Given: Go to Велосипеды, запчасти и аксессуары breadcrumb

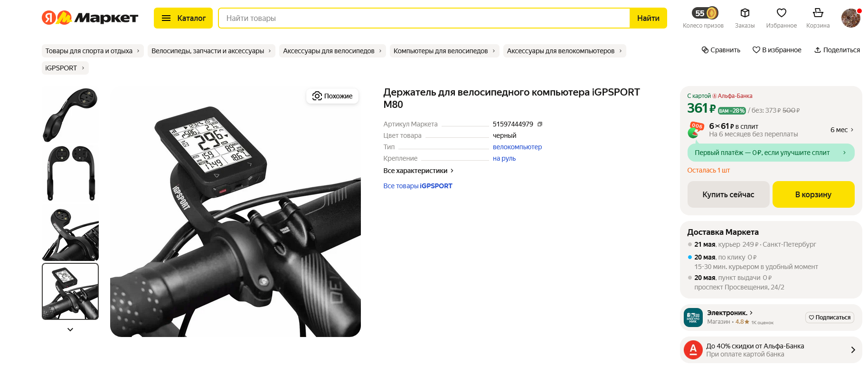Looking at the screenshot, I should [211, 51].
